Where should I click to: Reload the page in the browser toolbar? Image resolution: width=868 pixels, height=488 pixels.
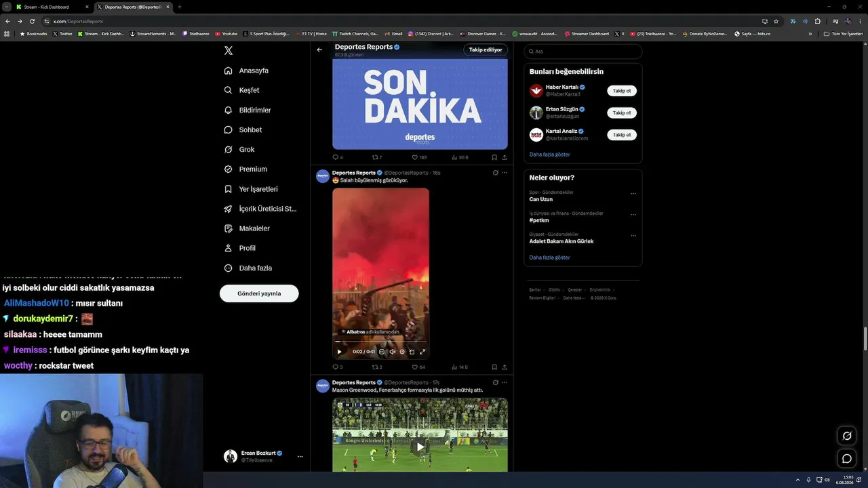click(x=32, y=21)
